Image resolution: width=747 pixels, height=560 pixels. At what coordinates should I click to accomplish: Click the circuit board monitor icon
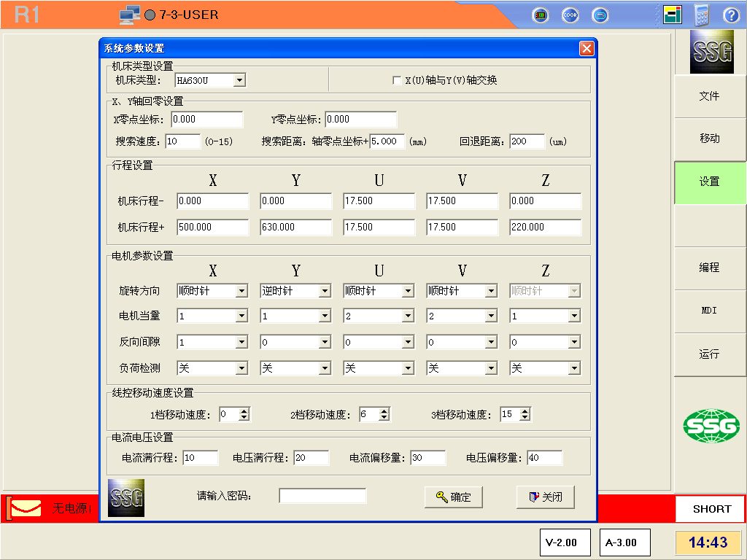[541, 15]
